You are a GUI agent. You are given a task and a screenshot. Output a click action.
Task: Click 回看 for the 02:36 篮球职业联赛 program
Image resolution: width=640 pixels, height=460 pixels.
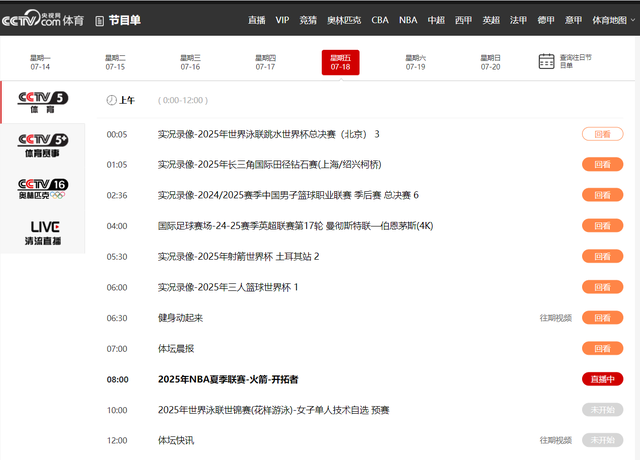click(602, 195)
